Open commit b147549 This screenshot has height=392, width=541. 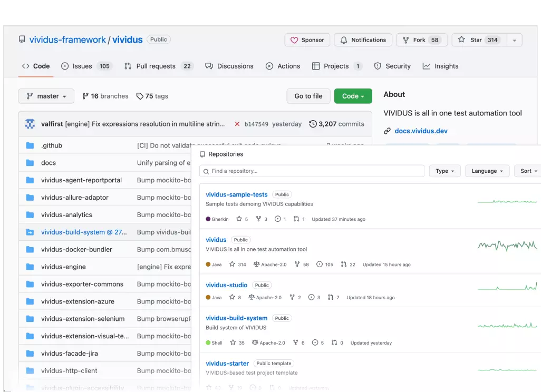coord(256,124)
